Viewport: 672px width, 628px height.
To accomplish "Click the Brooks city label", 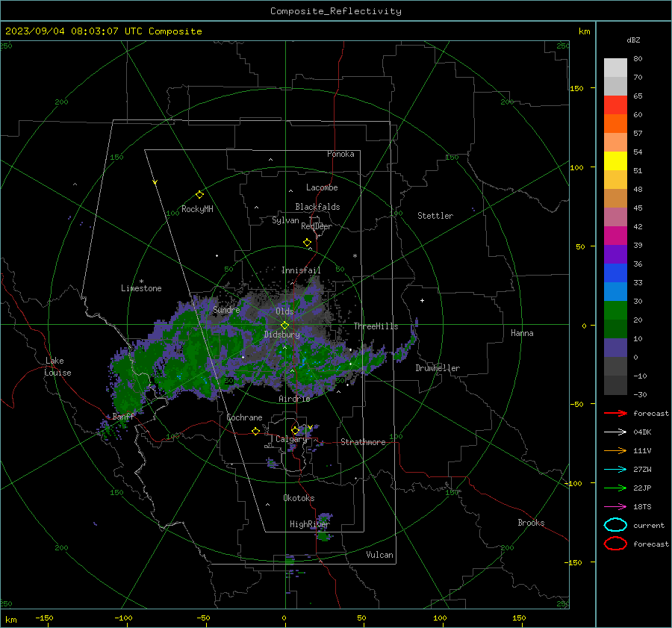I will click(531, 523).
